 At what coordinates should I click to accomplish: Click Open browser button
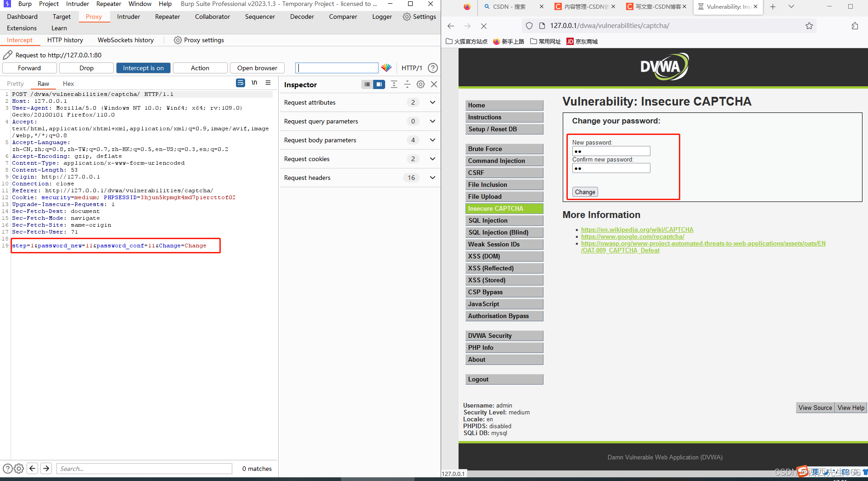257,68
